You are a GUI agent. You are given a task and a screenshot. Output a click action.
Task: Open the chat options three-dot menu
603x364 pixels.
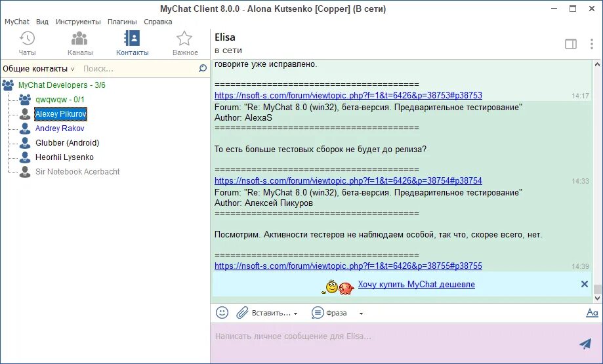591,44
